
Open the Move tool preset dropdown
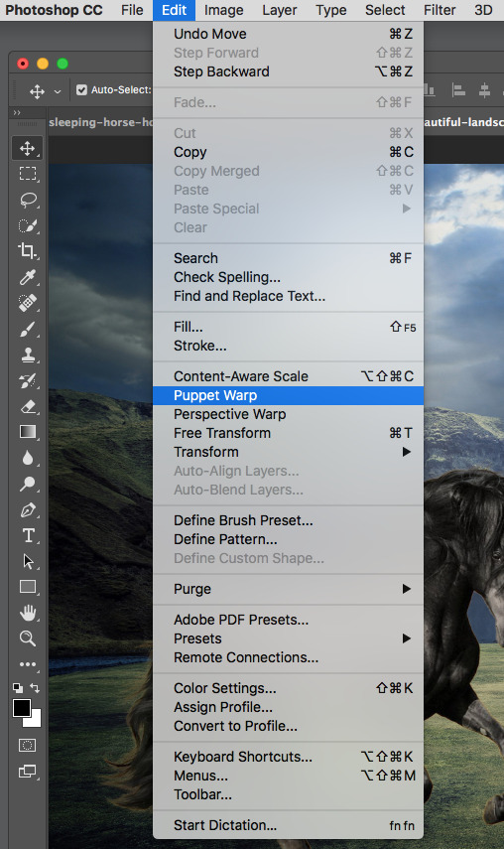(58, 91)
